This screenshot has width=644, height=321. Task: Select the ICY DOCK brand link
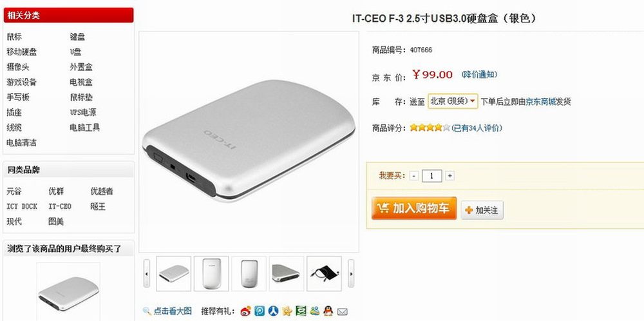click(x=22, y=206)
